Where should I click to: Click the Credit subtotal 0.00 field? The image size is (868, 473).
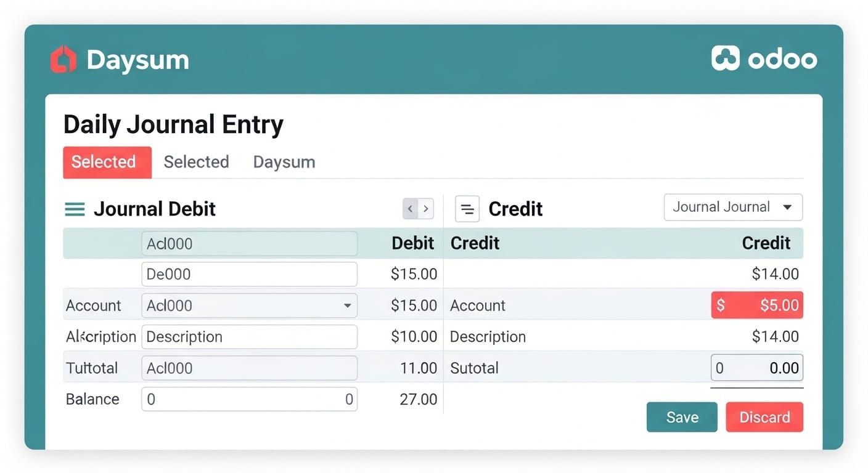coord(756,368)
